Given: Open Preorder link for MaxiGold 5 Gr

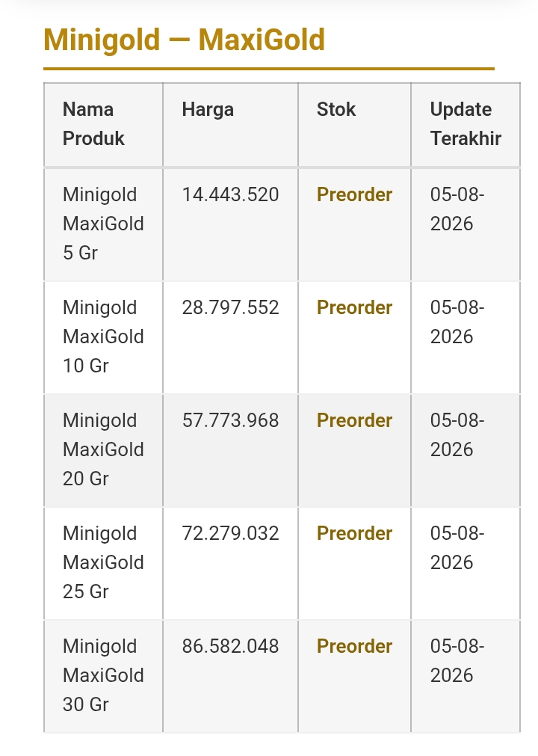Looking at the screenshot, I should coord(354,194).
